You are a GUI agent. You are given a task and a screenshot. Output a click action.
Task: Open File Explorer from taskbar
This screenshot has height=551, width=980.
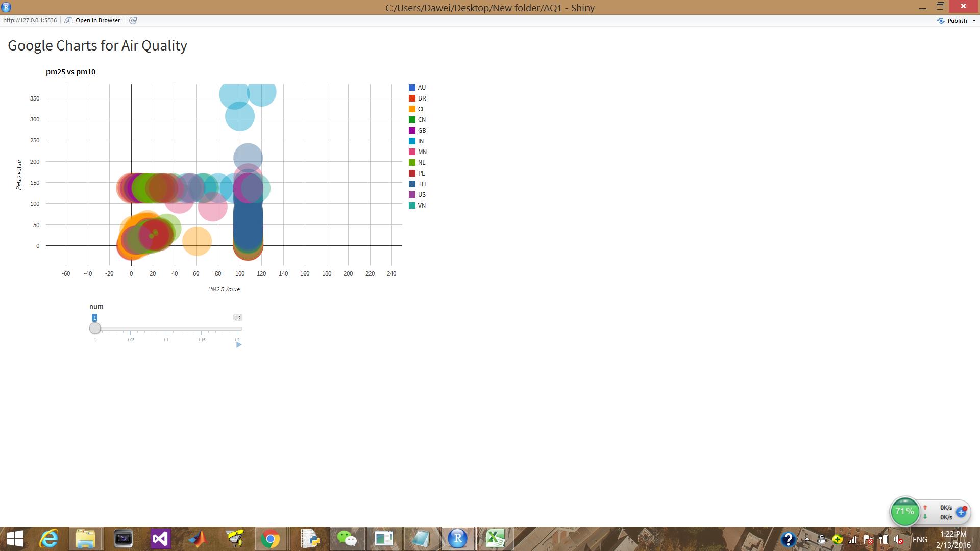tap(86, 539)
